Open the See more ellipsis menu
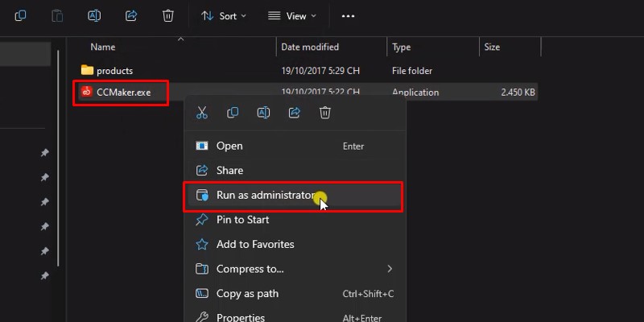Image resolution: width=644 pixels, height=322 pixels. [348, 15]
